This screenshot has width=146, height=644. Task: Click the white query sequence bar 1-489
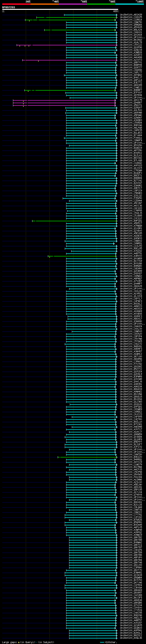point(60,10)
